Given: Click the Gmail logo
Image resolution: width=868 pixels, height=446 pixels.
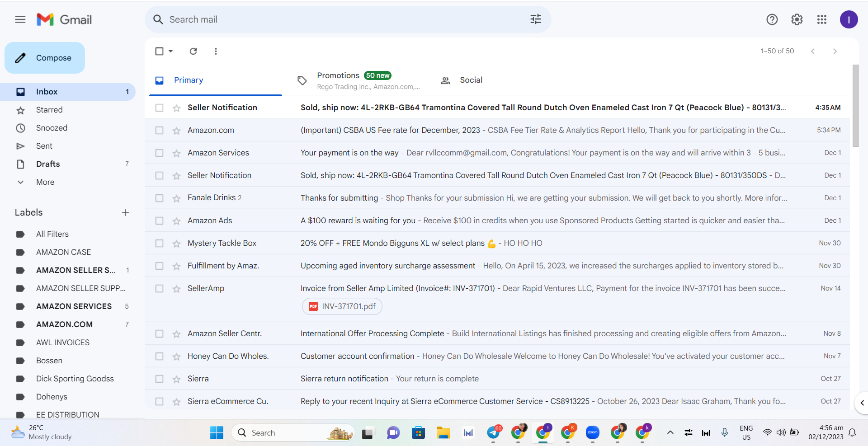Looking at the screenshot, I should 64,19.
